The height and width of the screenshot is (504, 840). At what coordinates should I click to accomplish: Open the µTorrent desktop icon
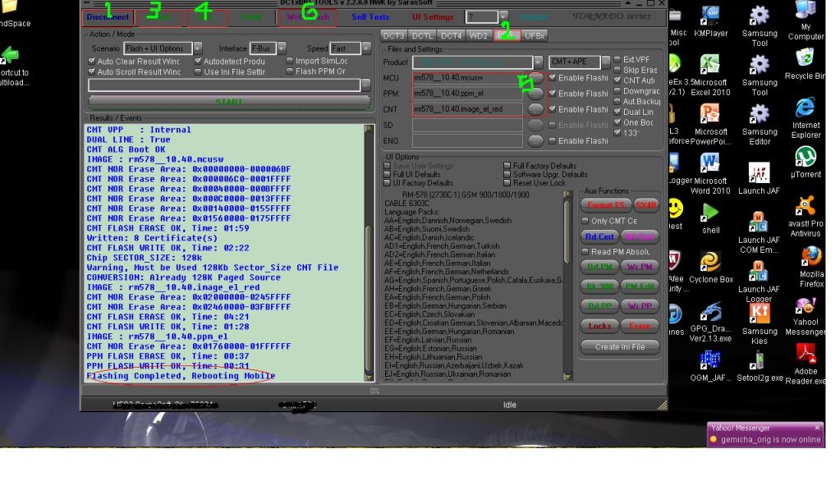(x=806, y=163)
